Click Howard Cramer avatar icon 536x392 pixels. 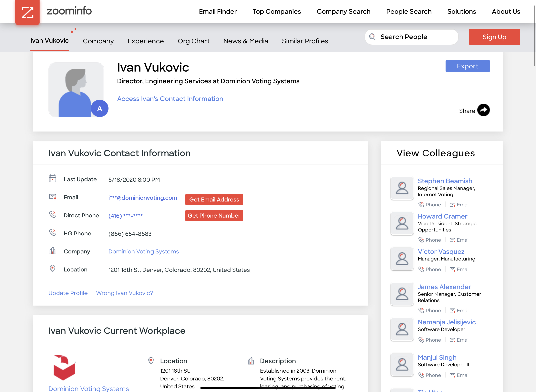pos(402,223)
